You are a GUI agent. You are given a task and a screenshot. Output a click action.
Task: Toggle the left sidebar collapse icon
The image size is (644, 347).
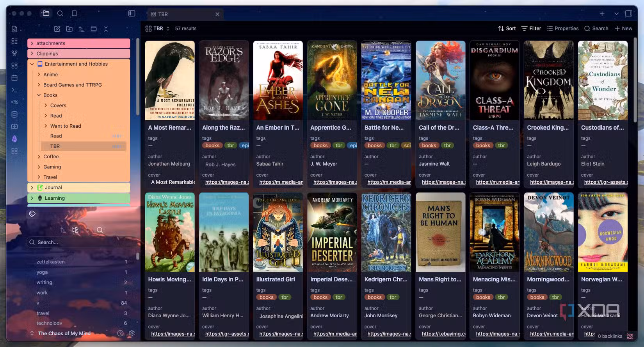click(x=132, y=14)
